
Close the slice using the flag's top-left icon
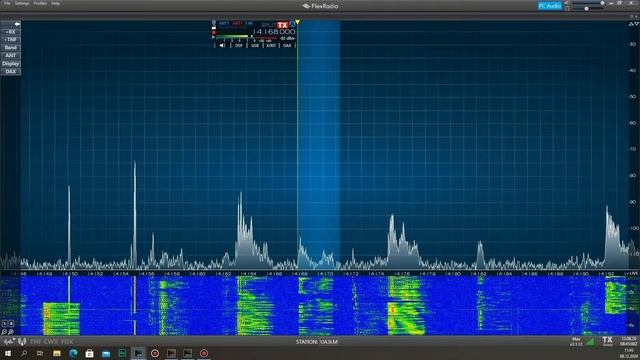(214, 22)
